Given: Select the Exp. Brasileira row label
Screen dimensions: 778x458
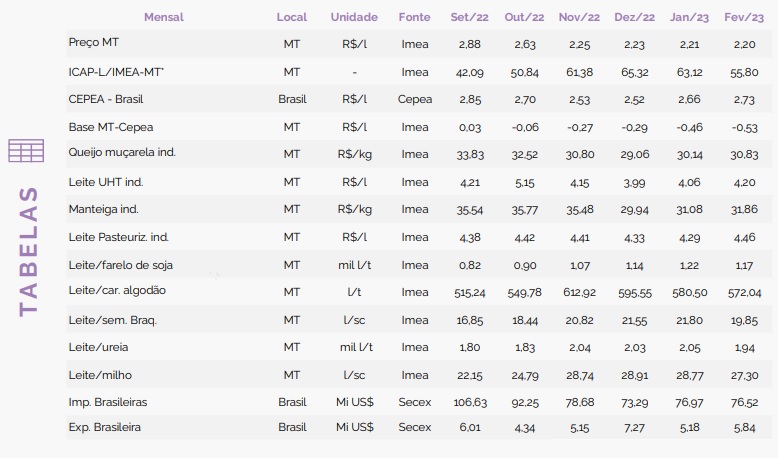Looking at the screenshot, I should 105,427.
